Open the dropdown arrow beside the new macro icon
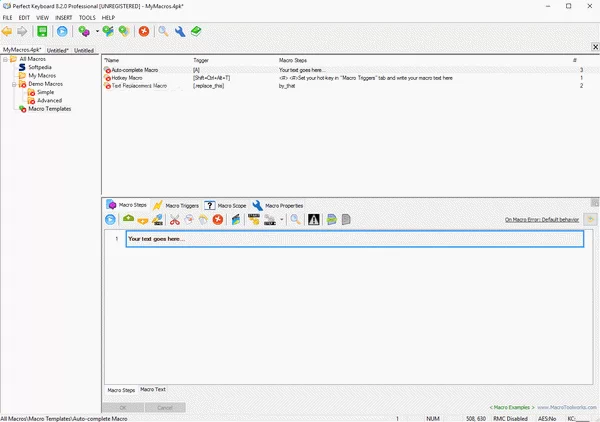This screenshot has height=422, width=600. [95, 32]
